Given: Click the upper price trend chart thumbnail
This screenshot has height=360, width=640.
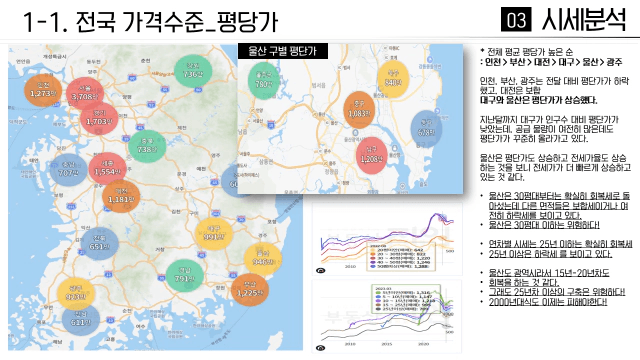Looking at the screenshot, I should pyautogui.click(x=387, y=239).
